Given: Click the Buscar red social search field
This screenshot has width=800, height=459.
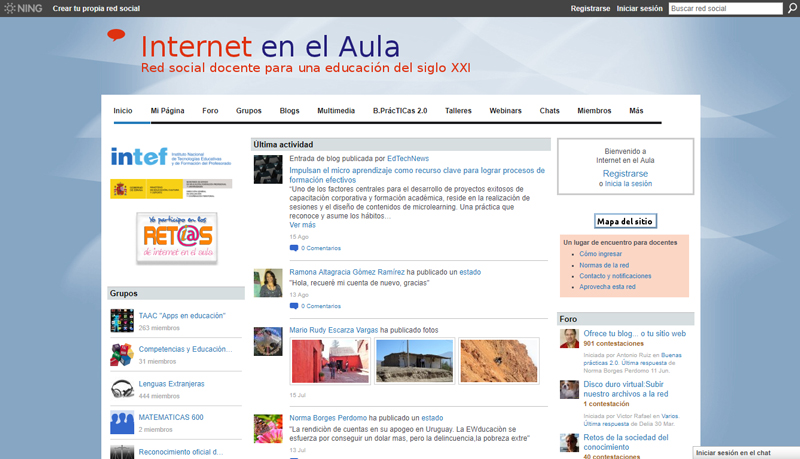Looking at the screenshot, I should 725,8.
